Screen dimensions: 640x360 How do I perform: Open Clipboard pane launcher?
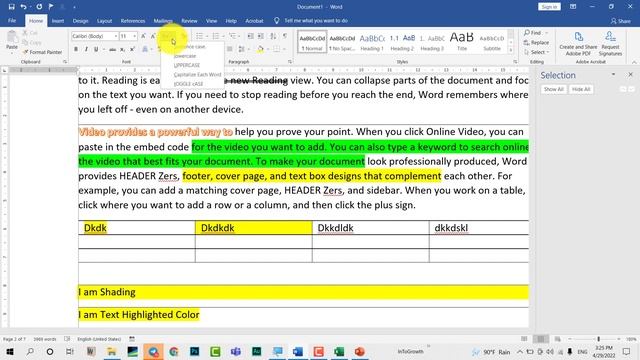[x=65, y=62]
